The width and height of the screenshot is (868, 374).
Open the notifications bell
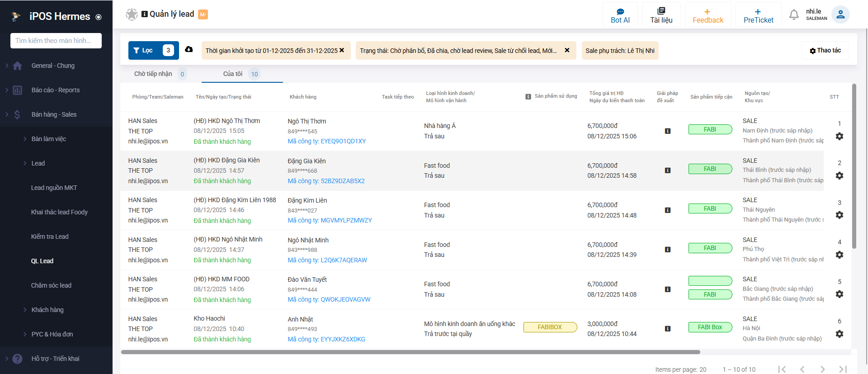[x=794, y=14]
